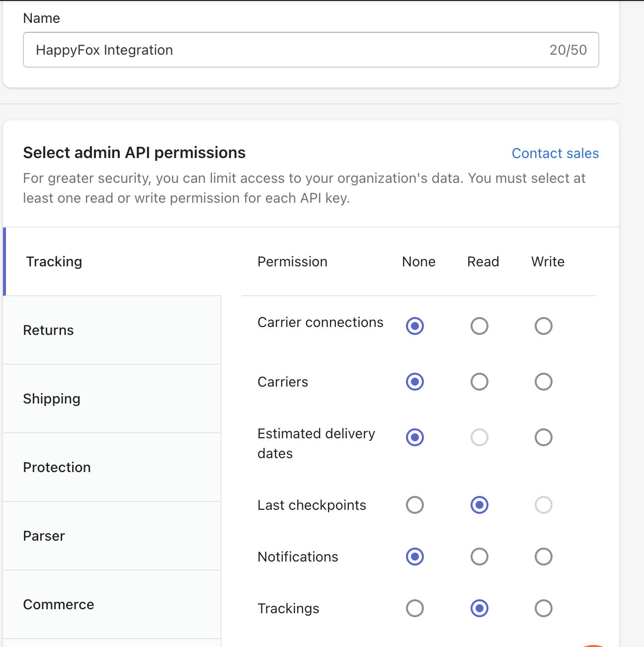The height and width of the screenshot is (647, 644).
Task: Enable Read permission for Carriers
Action: tap(479, 382)
